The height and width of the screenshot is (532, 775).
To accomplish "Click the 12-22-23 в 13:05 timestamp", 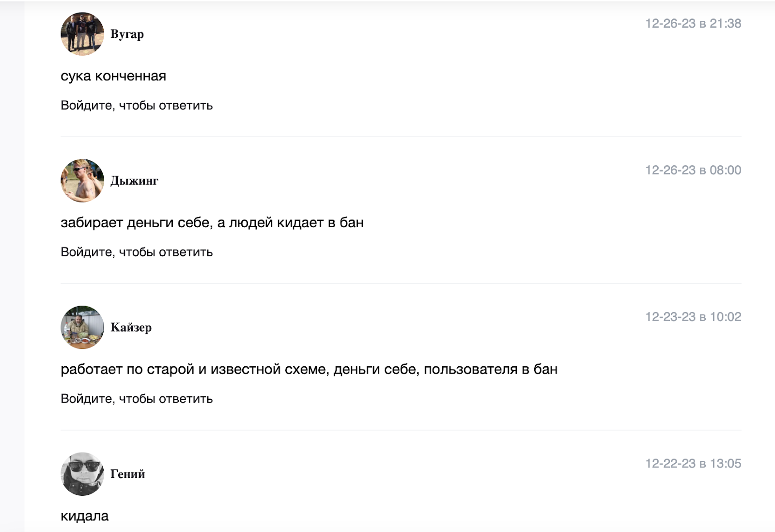I will [x=693, y=464].
